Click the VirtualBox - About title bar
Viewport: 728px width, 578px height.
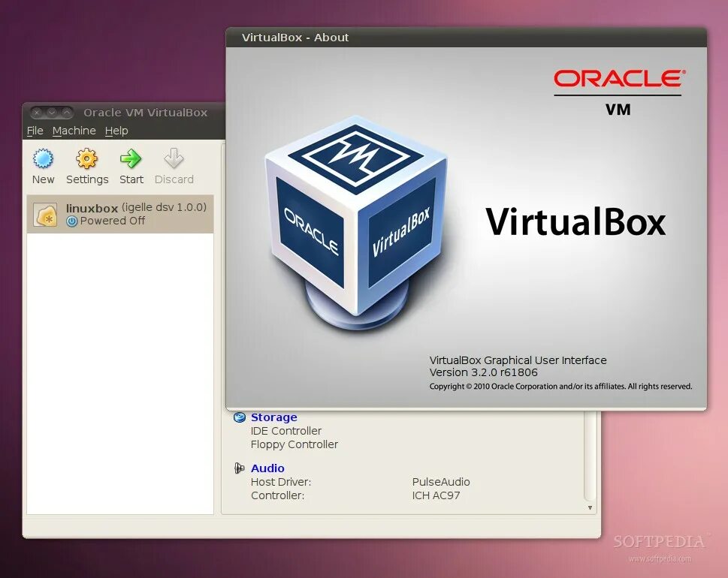tap(466, 38)
